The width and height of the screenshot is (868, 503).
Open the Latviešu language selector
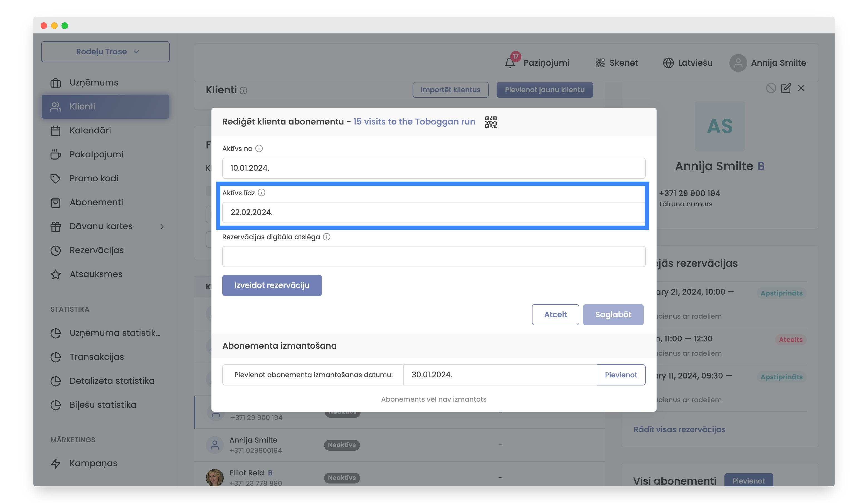687,63
